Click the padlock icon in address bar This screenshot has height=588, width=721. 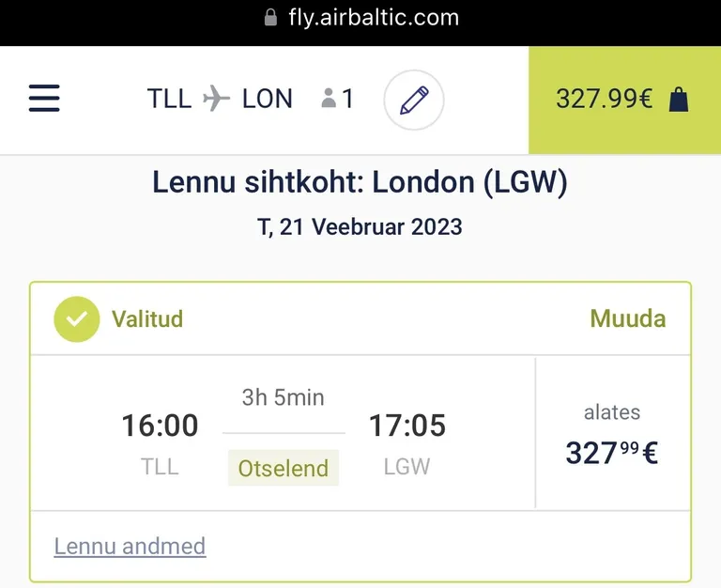pyautogui.click(x=270, y=18)
